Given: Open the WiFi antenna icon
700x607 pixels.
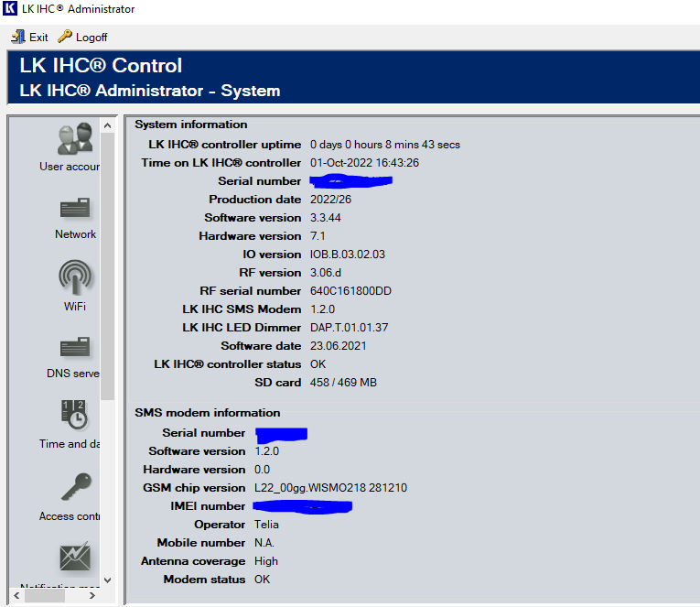Looking at the screenshot, I should [75, 276].
